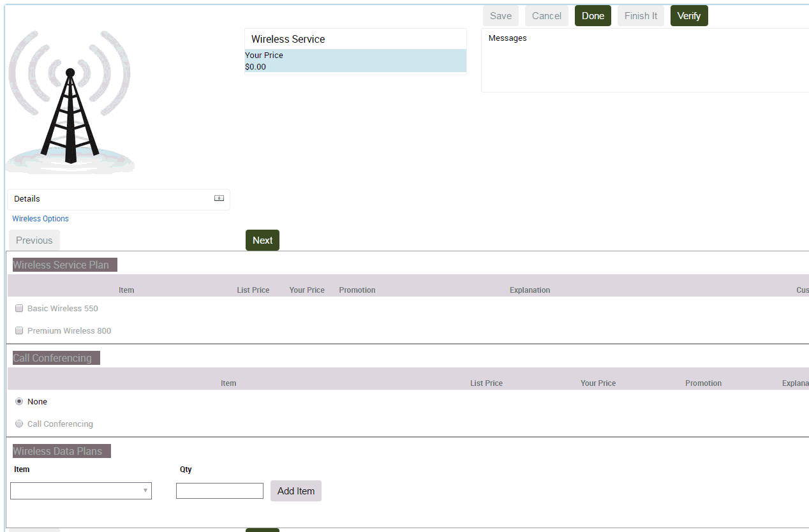Click the Finish It button
This screenshot has height=532, width=809.
[x=640, y=15]
